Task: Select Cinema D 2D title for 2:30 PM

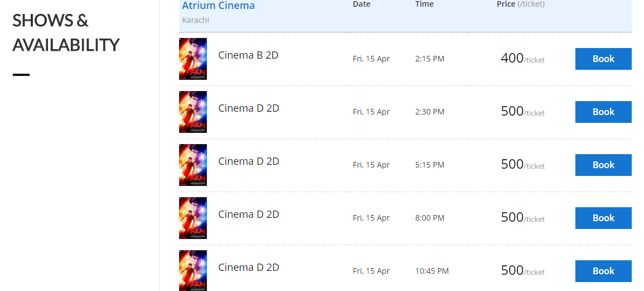Action: click(x=248, y=108)
